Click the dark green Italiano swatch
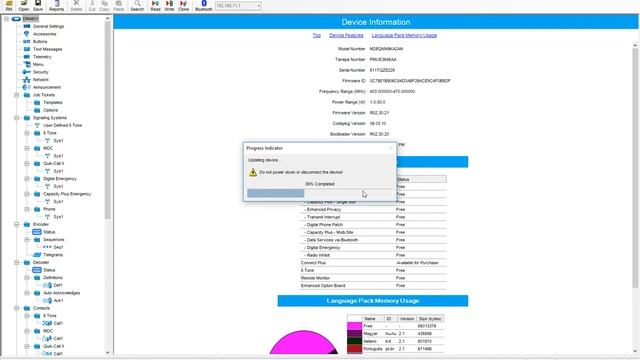Viewport: 640px width, 360px height. [354, 341]
